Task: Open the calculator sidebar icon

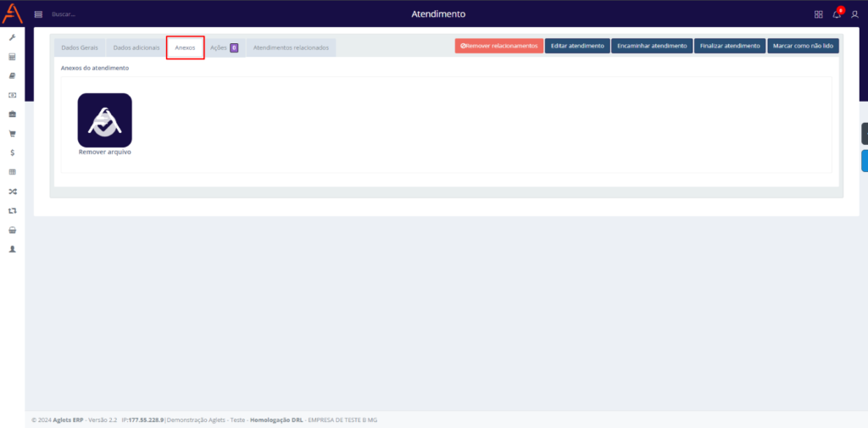Action: [x=12, y=57]
